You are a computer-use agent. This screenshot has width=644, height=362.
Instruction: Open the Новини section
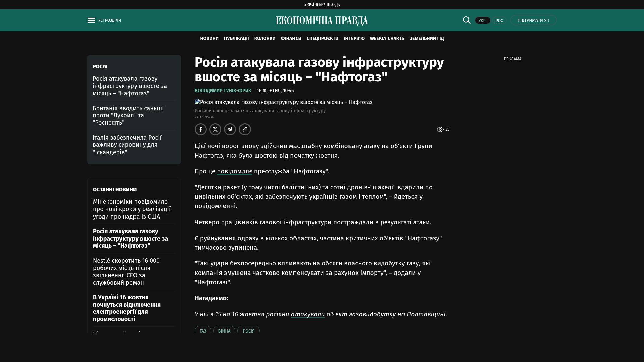pyautogui.click(x=209, y=39)
